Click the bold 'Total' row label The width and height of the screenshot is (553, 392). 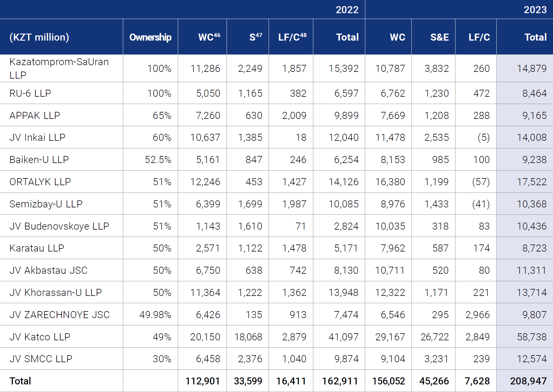coord(20,381)
